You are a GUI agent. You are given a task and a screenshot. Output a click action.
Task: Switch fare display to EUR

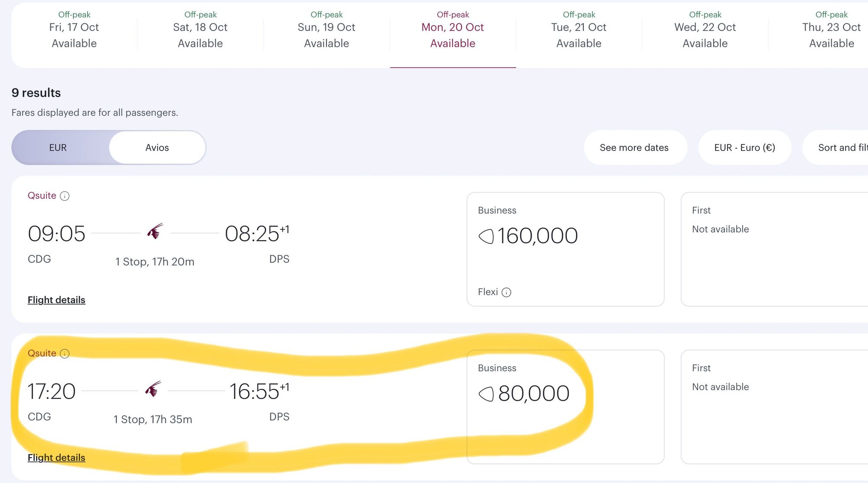click(58, 148)
